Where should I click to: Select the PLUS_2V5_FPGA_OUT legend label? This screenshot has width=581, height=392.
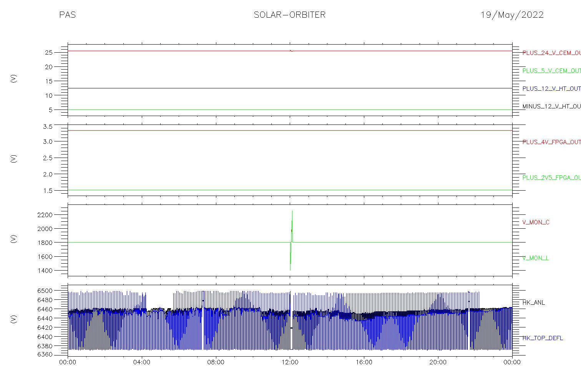click(x=551, y=178)
